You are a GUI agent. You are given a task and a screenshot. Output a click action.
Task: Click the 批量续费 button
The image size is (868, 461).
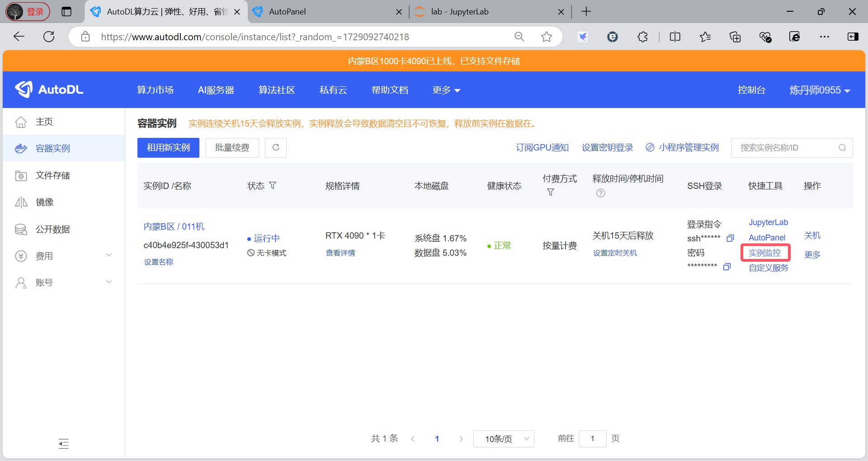(x=232, y=147)
